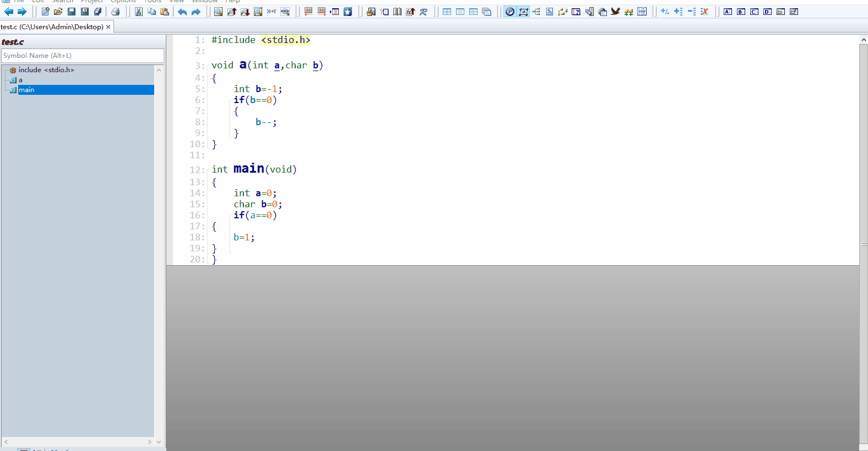Go back with the blue left arrow
868x451 pixels.
[x=9, y=12]
